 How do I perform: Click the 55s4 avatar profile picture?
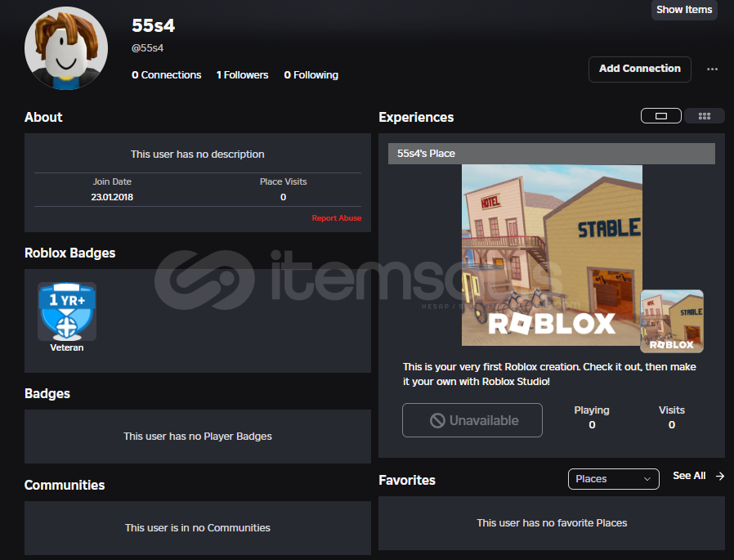tap(66, 47)
